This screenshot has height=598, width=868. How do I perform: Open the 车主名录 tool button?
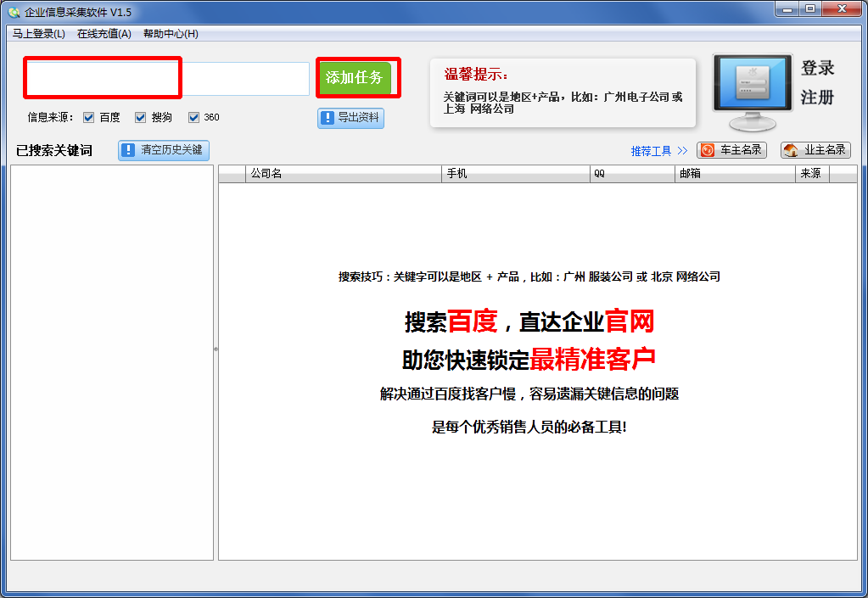pyautogui.click(x=732, y=150)
